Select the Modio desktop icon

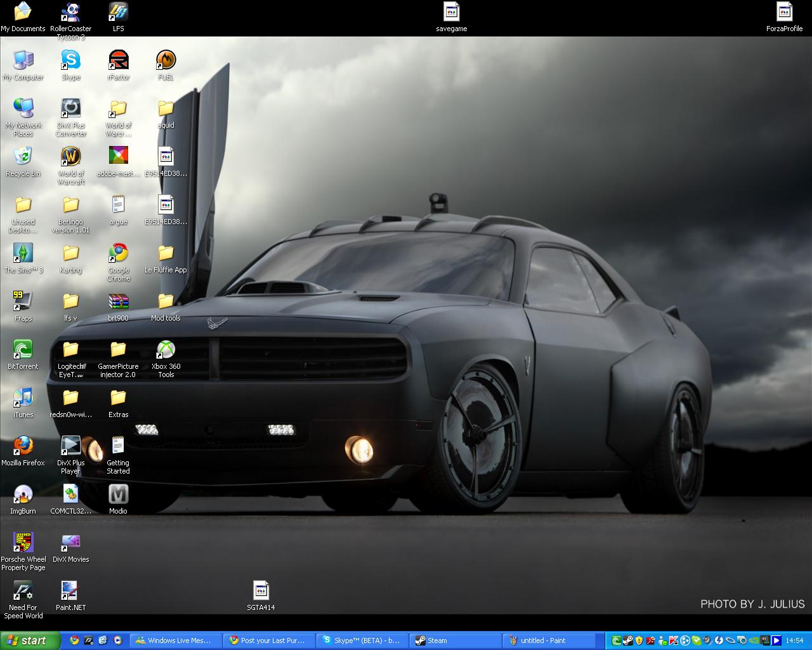(119, 500)
